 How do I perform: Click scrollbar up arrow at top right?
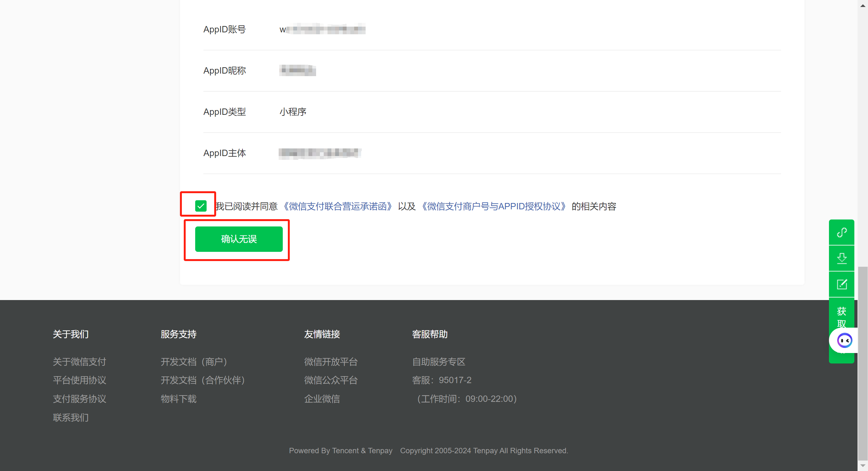click(863, 5)
